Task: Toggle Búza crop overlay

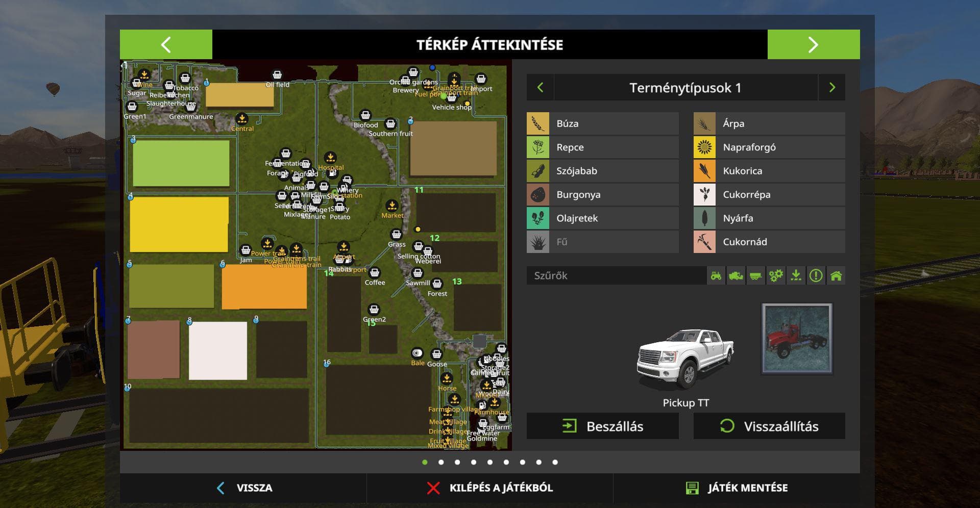Action: tap(603, 123)
